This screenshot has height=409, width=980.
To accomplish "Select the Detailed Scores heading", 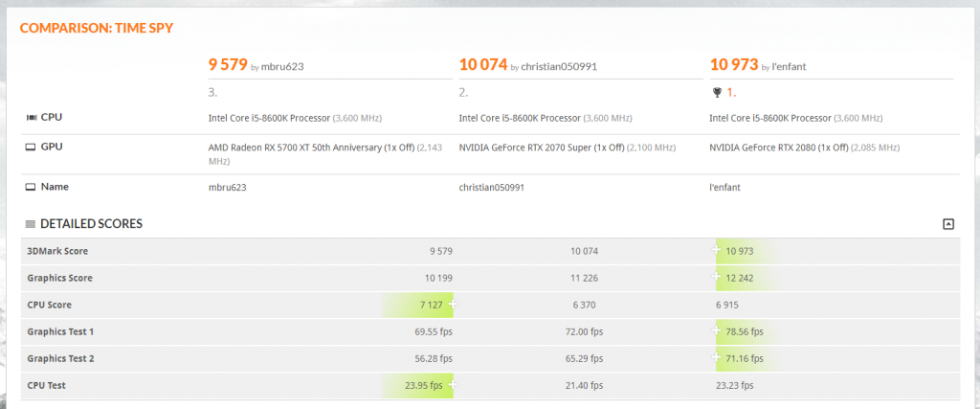I will (x=91, y=224).
